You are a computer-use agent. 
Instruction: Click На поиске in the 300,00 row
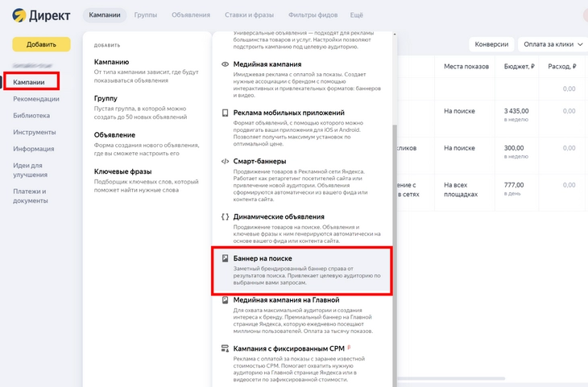coord(459,148)
